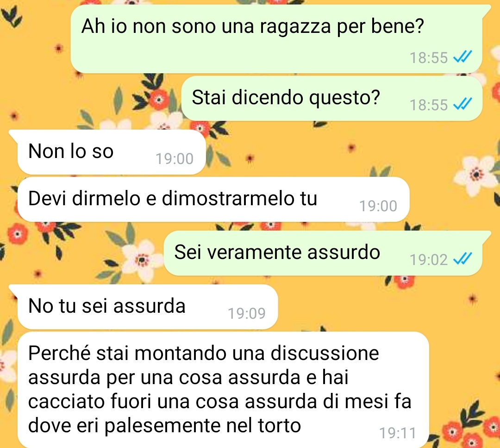Screen dimensions: 500x448
Task: Tap the 19:00 timestamp on the 'Devi dirmelo' message
Action: [x=378, y=206]
